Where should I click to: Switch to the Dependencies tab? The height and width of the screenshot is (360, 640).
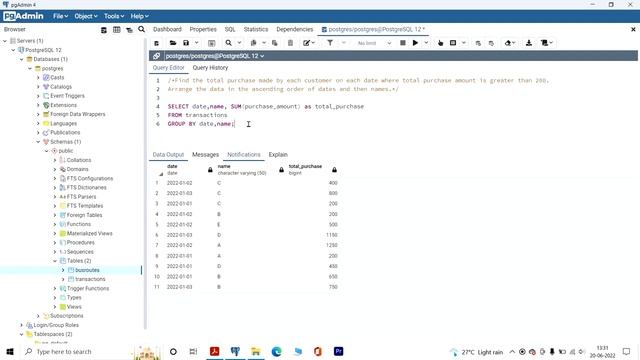coord(295,29)
